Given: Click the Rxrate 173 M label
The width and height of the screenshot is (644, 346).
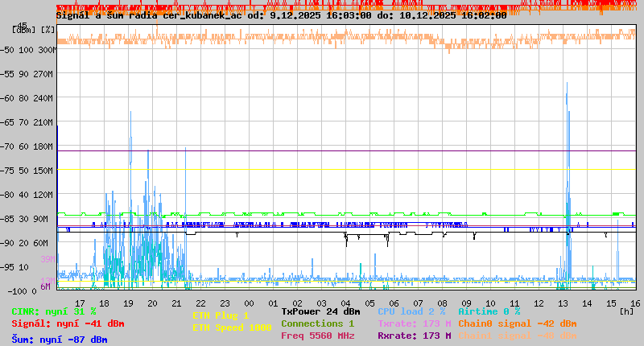Looking at the screenshot, I should pyautogui.click(x=415, y=336).
